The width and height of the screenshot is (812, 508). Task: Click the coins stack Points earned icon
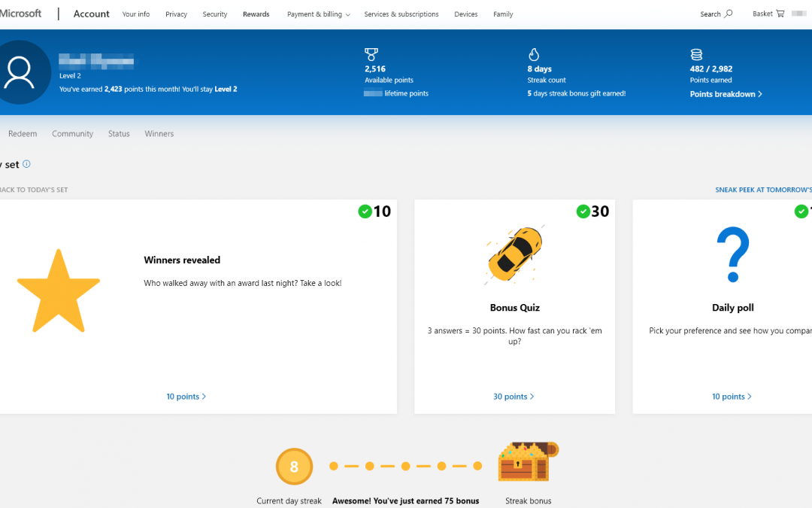pyautogui.click(x=696, y=54)
